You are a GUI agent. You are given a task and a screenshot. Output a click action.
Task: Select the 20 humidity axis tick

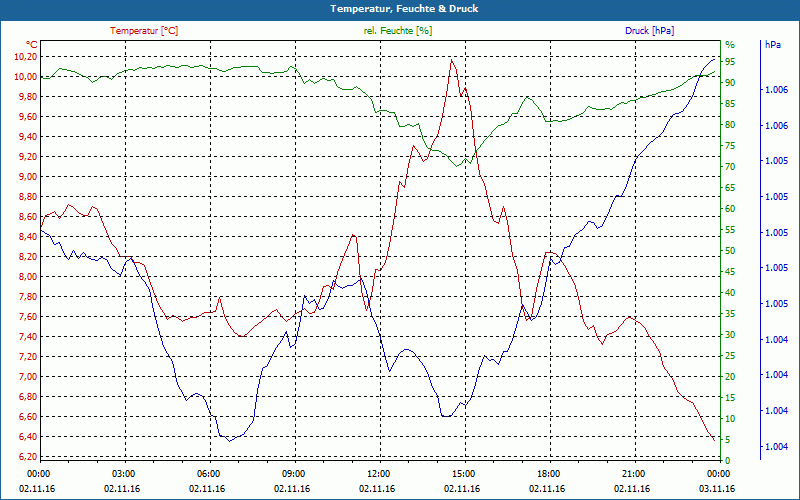pos(730,377)
